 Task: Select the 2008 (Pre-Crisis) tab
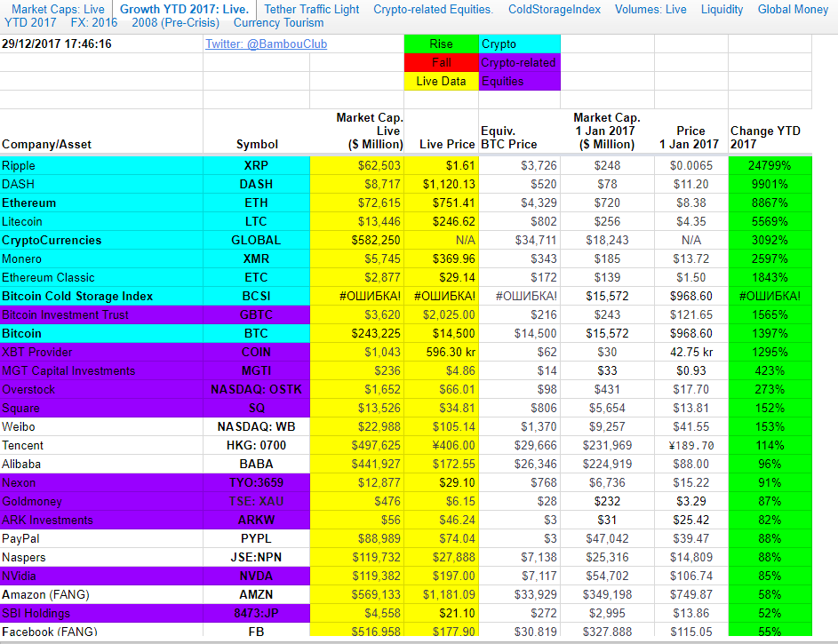[175, 22]
